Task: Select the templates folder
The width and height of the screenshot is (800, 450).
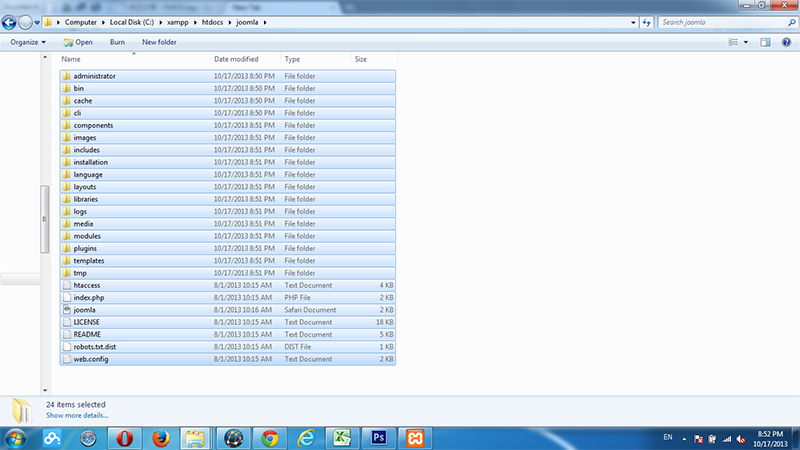Action: tap(228, 261)
